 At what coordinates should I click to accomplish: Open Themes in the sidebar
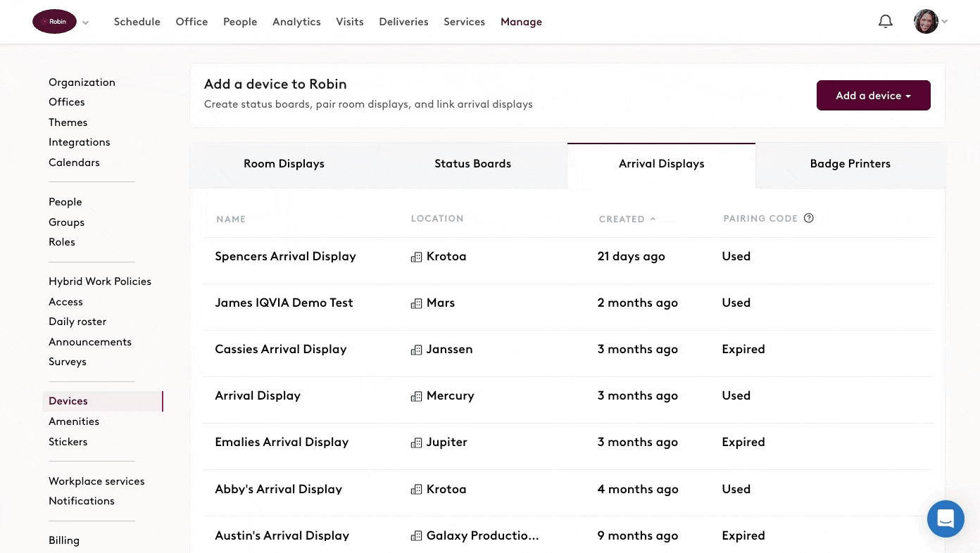click(68, 122)
